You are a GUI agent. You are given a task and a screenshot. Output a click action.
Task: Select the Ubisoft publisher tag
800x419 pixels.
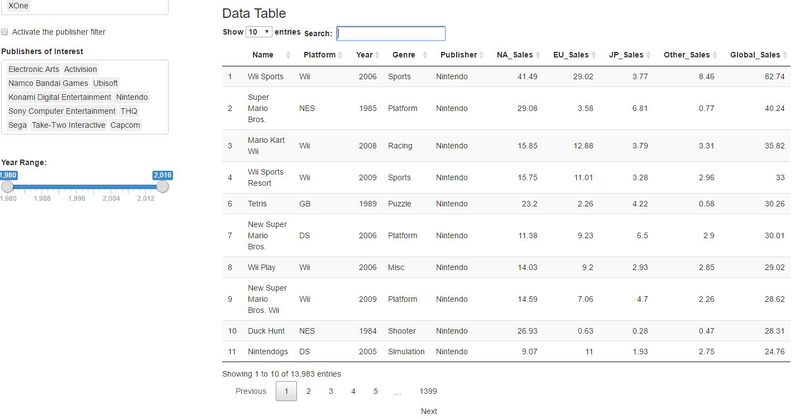(105, 83)
